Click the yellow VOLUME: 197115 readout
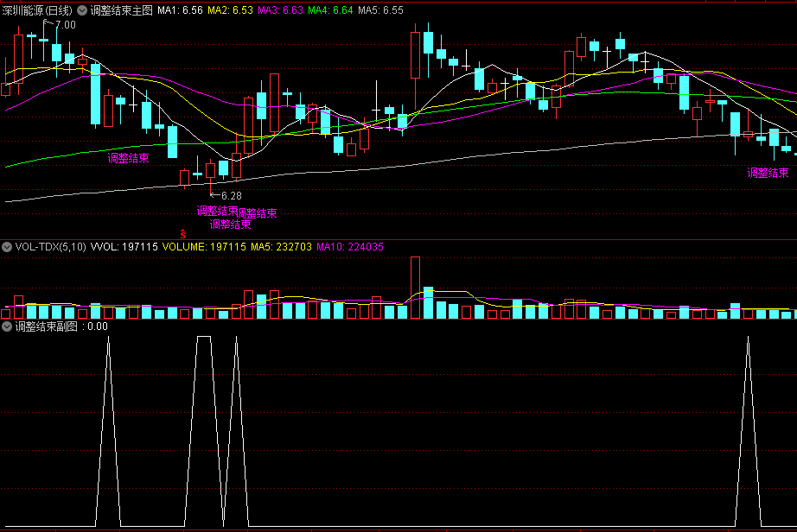This screenshot has width=797, height=532. coord(204,247)
